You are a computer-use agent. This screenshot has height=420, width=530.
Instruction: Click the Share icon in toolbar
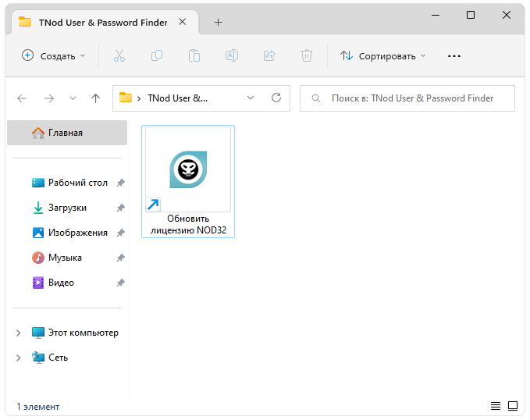coord(269,55)
